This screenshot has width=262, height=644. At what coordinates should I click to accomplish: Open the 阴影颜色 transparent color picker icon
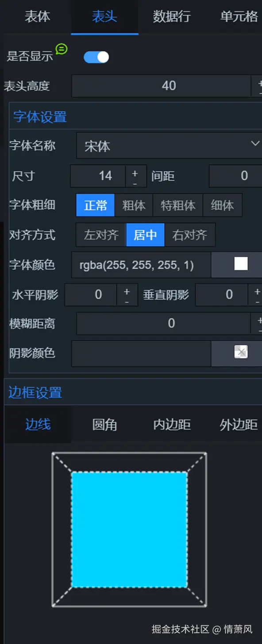241,352
